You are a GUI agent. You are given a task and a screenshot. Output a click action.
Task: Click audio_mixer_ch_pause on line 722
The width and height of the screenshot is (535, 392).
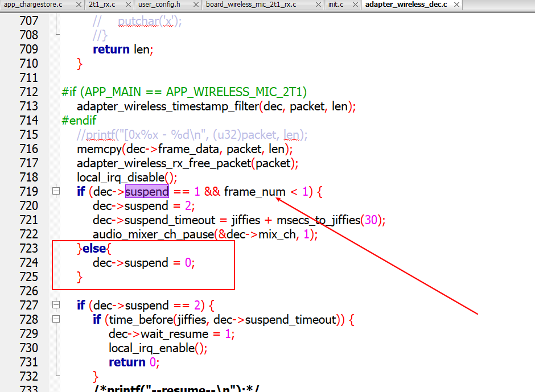[154, 235]
